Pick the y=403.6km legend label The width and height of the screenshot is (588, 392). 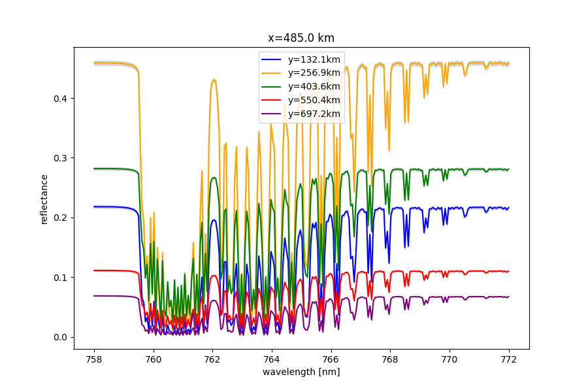pos(314,86)
